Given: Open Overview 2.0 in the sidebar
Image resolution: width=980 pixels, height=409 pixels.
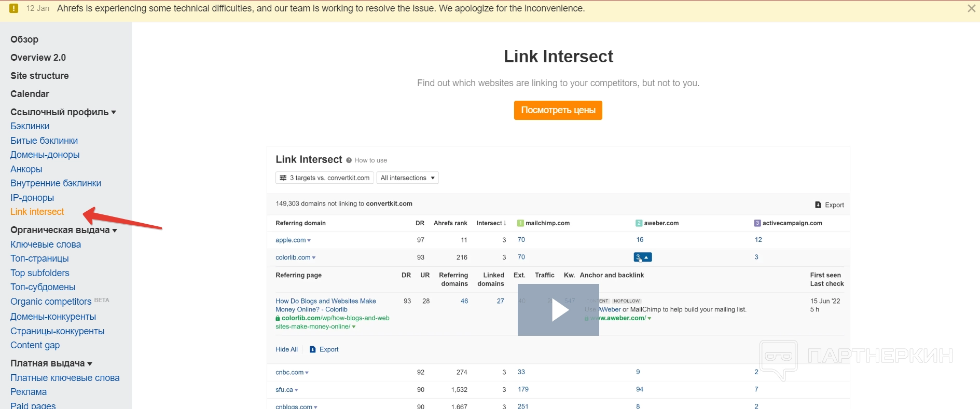Looking at the screenshot, I should 38,58.
